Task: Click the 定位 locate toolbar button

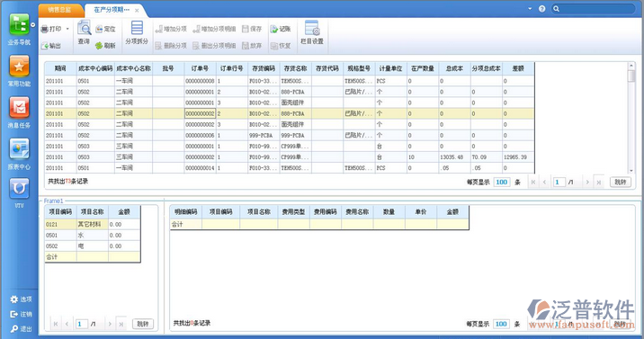Action: [105, 29]
